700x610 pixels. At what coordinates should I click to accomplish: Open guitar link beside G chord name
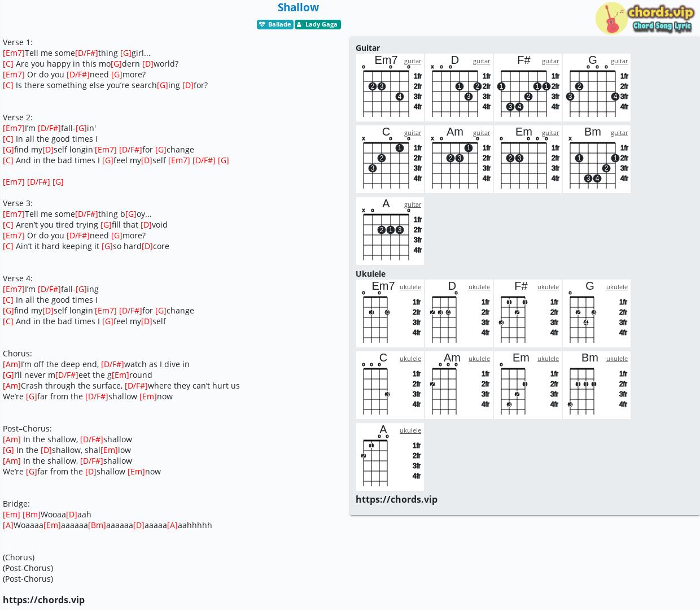click(x=619, y=61)
